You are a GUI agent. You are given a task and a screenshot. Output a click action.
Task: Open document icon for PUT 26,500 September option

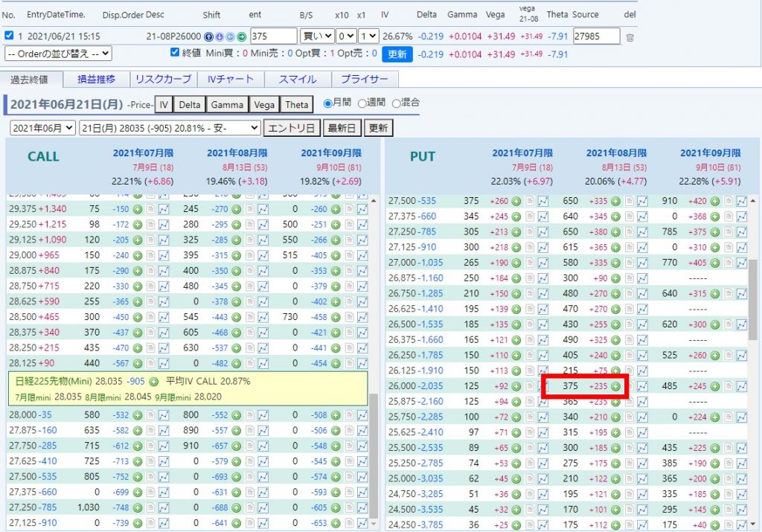click(728, 324)
